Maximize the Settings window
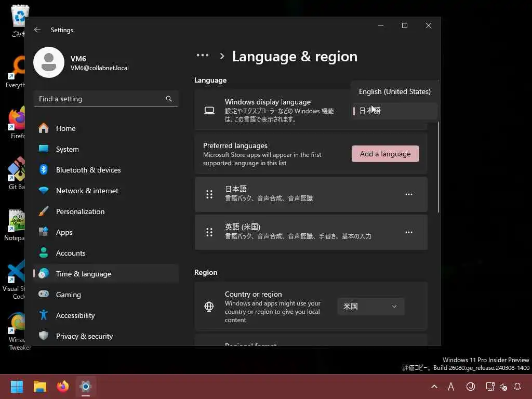This screenshot has width=532, height=399. 404,25
